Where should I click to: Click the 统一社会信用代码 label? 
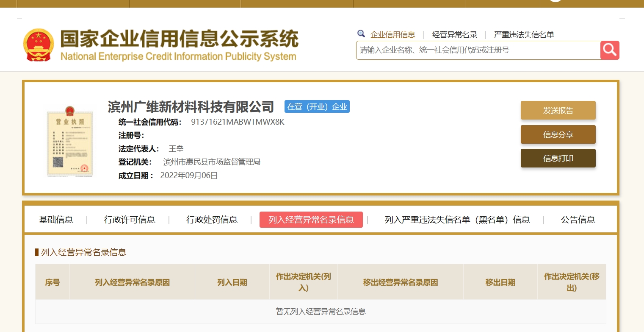tap(150, 122)
